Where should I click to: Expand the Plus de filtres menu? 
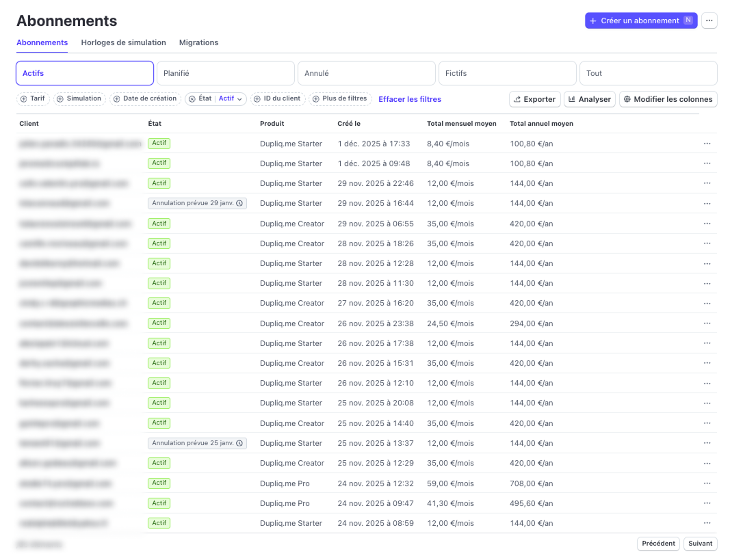[x=340, y=99]
